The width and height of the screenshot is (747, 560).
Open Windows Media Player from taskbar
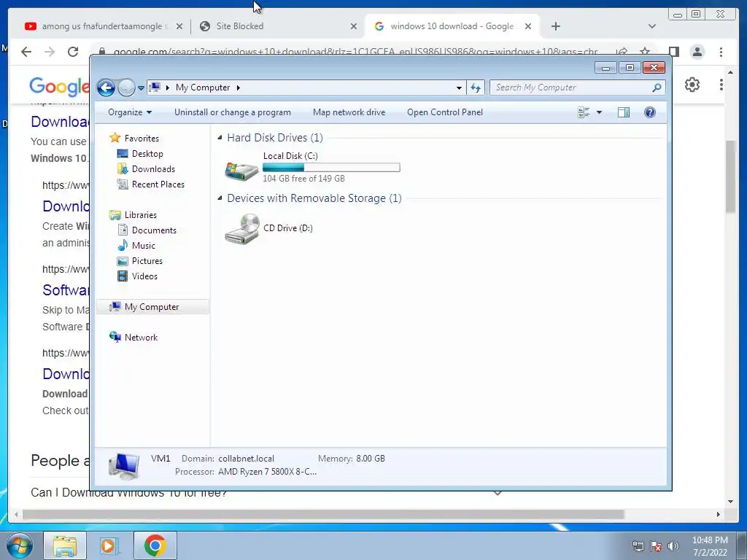click(108, 546)
